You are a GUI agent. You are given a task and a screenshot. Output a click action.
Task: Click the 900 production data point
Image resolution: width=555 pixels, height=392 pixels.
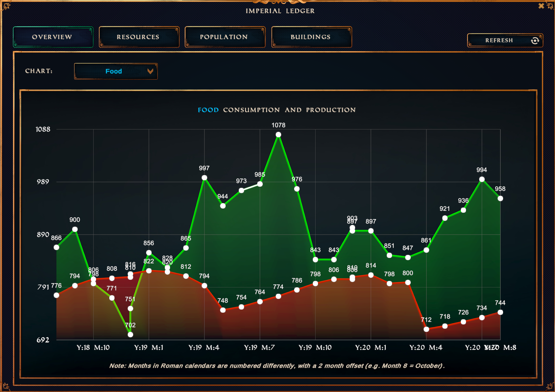click(75, 229)
